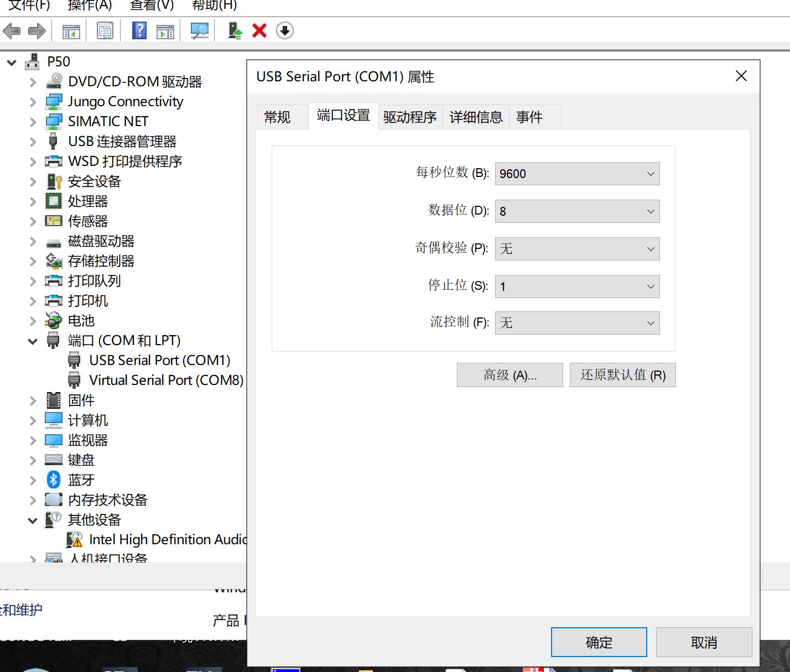This screenshot has width=790, height=672.
Task: Click the scan for hardware changes monitor icon
Action: pyautogui.click(x=199, y=31)
